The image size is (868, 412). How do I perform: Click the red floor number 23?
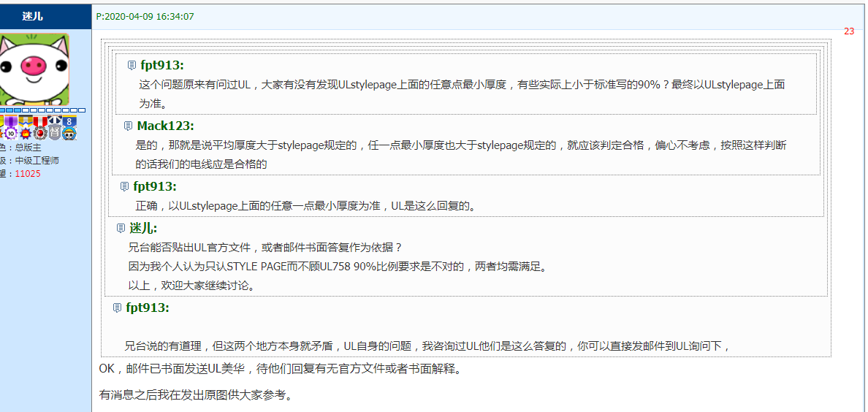click(849, 31)
